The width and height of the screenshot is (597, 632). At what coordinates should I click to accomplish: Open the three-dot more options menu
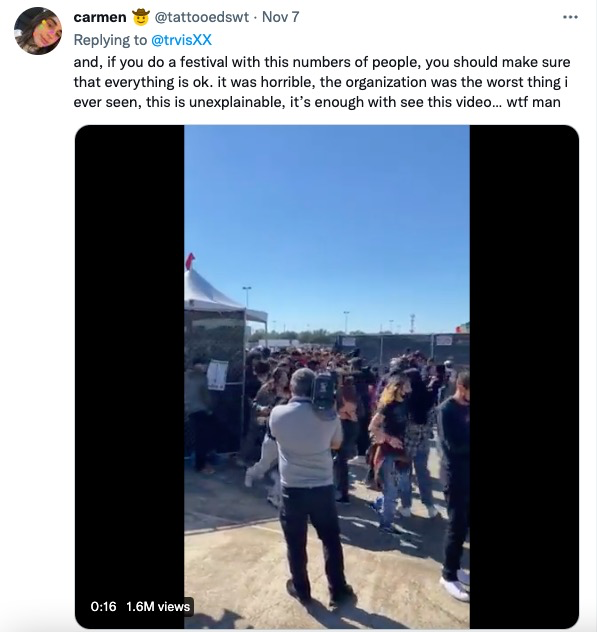tap(570, 17)
